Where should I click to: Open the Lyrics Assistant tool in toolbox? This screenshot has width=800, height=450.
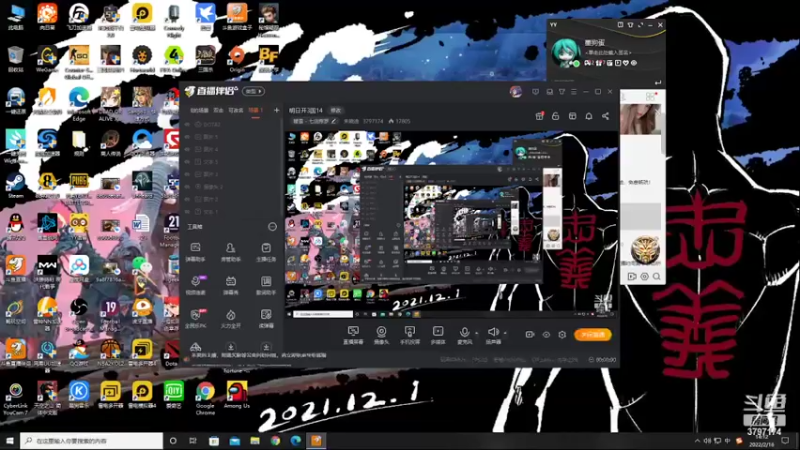266,285
